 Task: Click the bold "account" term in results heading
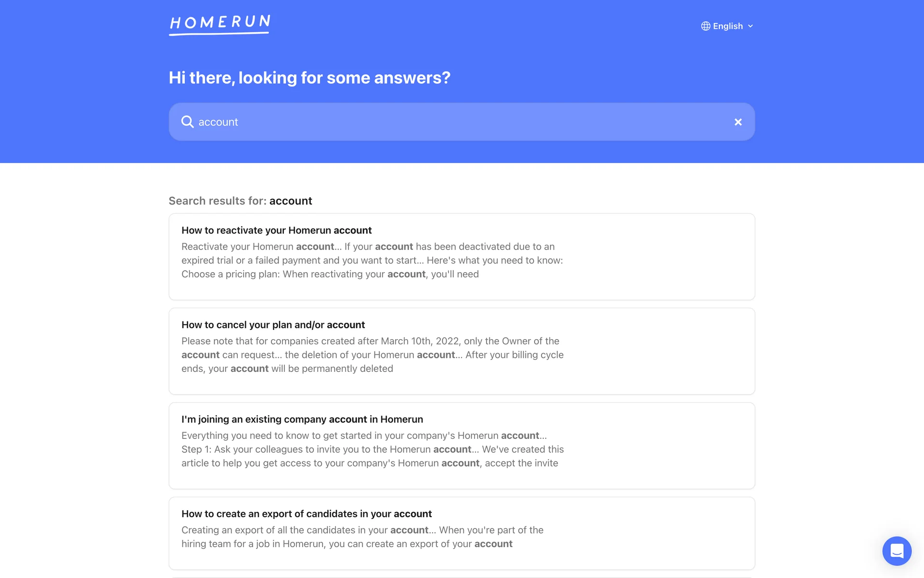coord(291,201)
